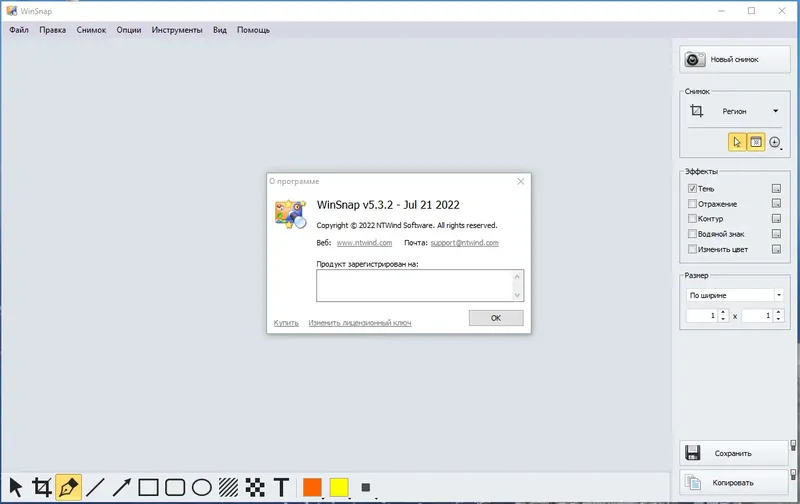Viewport: 800px width, 504px height.
Task: Open www.ntwind.com web link
Action: pos(364,243)
